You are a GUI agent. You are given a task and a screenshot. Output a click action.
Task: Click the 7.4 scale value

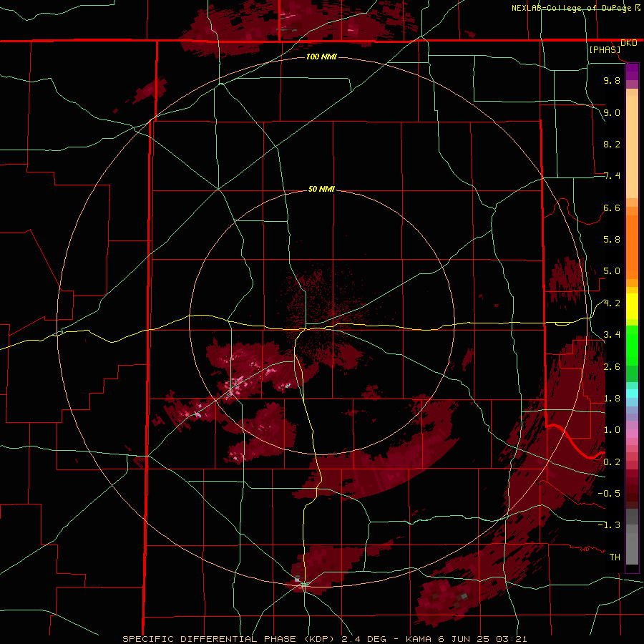pos(612,176)
